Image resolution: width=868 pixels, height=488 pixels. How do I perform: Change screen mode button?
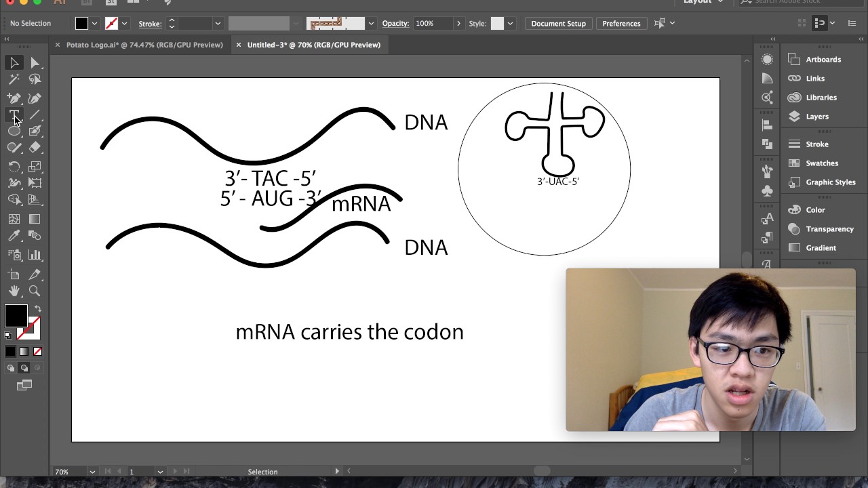[24, 385]
